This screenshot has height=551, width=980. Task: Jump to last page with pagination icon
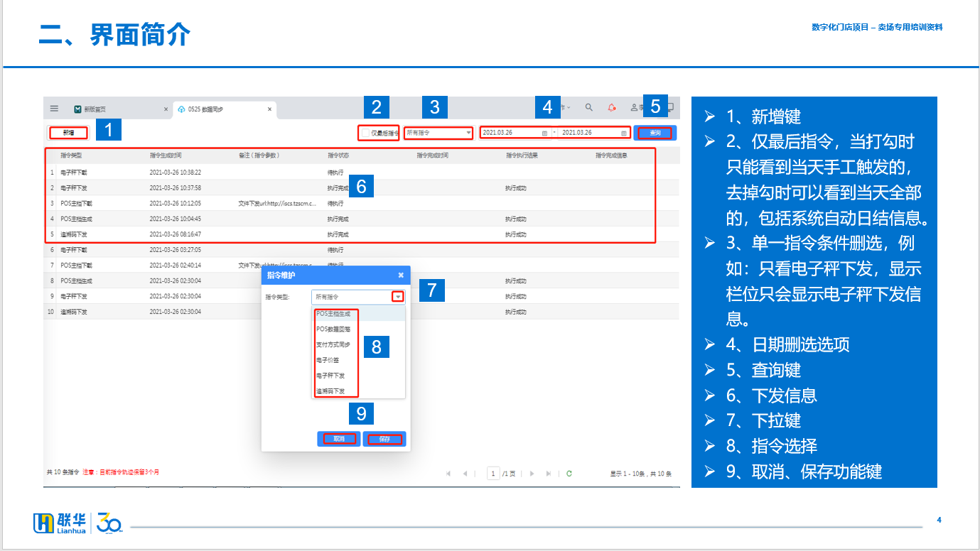click(x=548, y=474)
